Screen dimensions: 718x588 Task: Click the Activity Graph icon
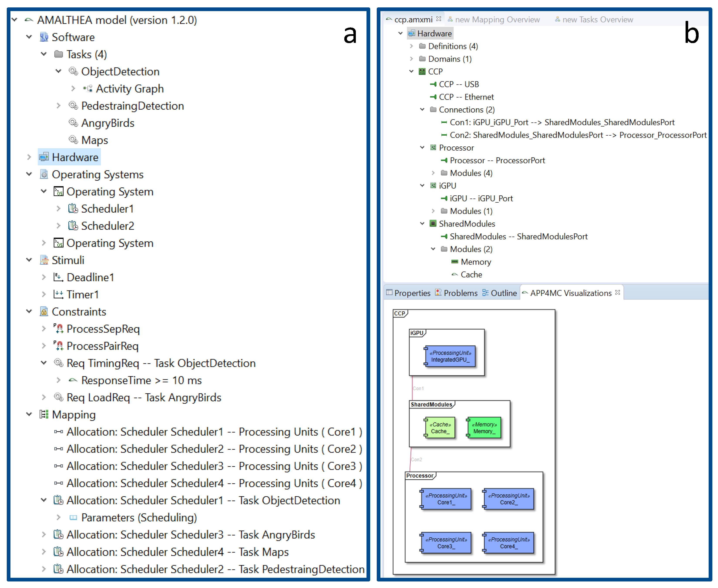click(88, 88)
